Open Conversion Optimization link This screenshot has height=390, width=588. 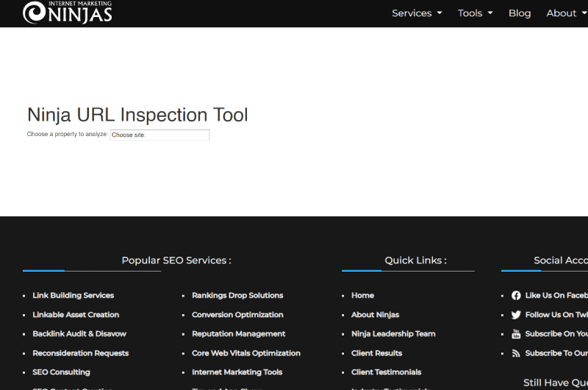237,314
